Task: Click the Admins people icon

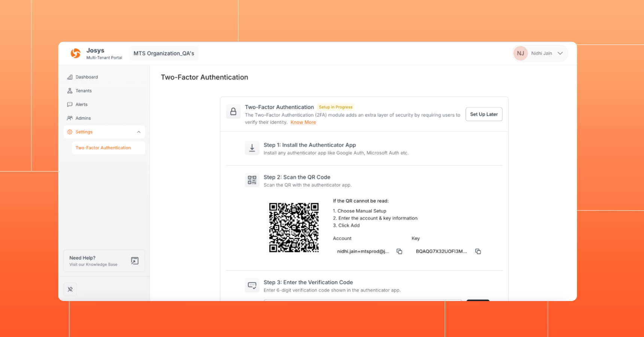Action: point(70,118)
